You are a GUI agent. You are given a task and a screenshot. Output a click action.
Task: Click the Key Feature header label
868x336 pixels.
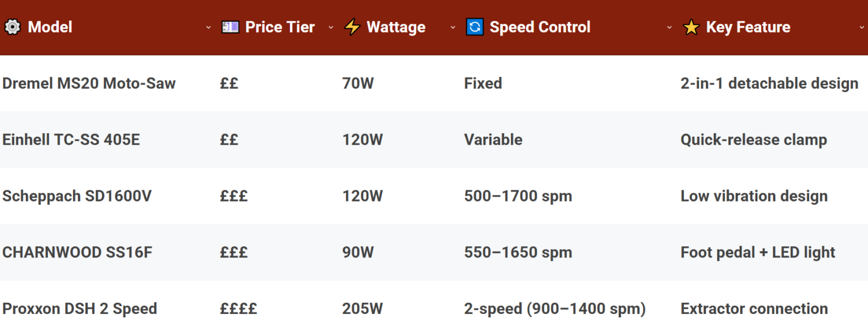click(748, 27)
